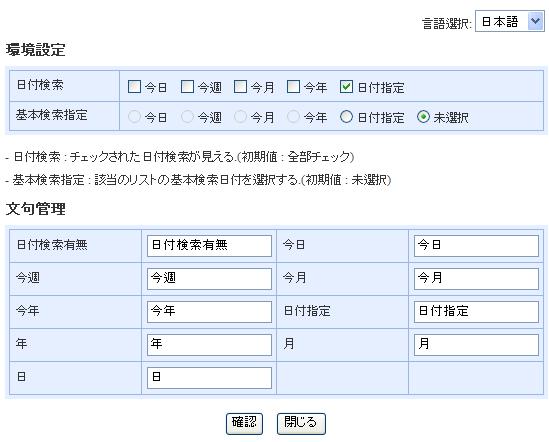Open the 言語選択 language dropdown

click(x=509, y=21)
